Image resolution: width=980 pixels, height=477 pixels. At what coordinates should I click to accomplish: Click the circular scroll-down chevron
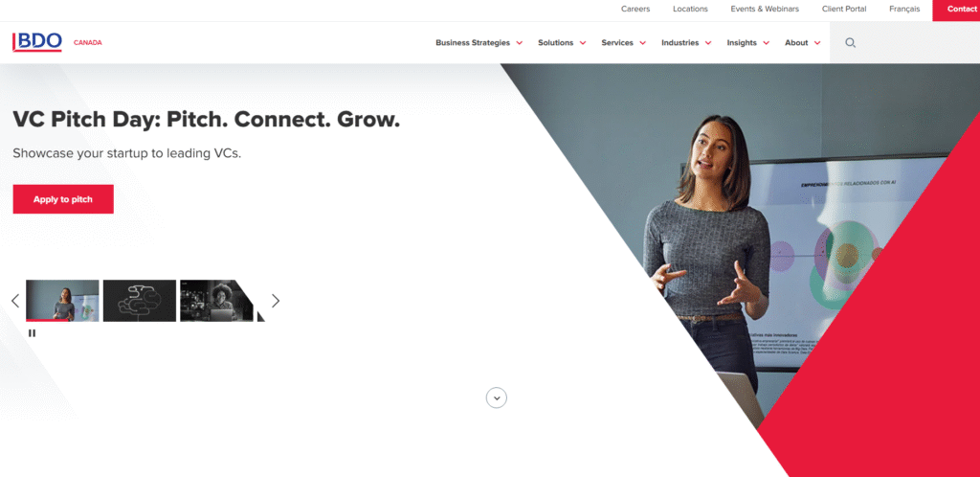click(497, 397)
